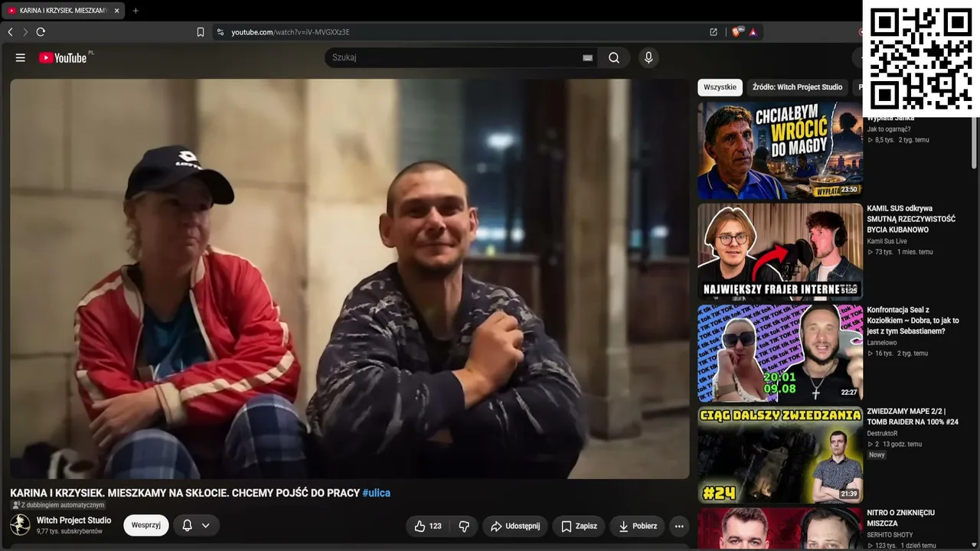Image resolution: width=980 pixels, height=551 pixels.
Task: Open the CHCIAŁBYM WRÓCIĆ DO MAGDY thumbnail
Action: pos(779,151)
